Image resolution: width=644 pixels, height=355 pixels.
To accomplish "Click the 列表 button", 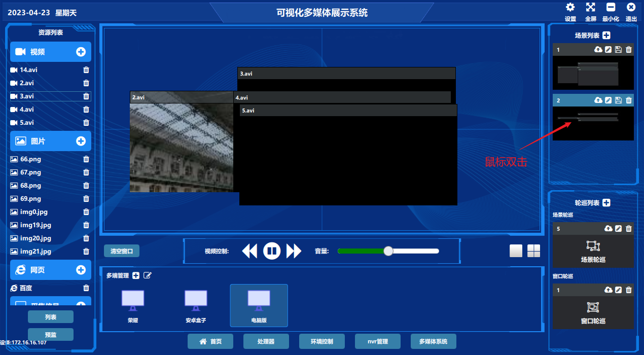I will tap(51, 317).
